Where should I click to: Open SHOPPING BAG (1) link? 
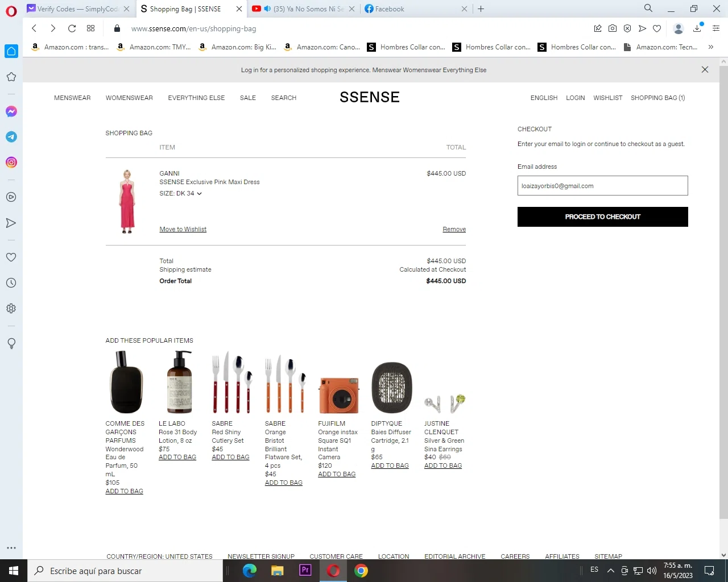coord(657,98)
